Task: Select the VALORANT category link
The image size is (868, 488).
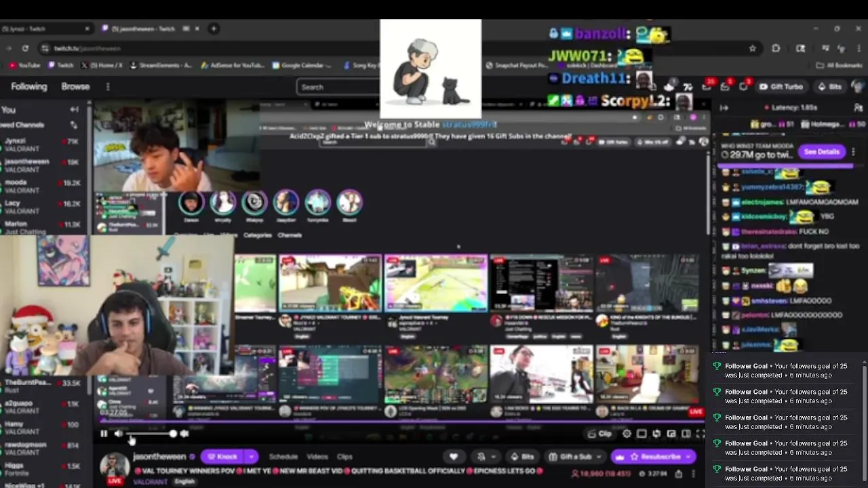Action: pyautogui.click(x=150, y=482)
